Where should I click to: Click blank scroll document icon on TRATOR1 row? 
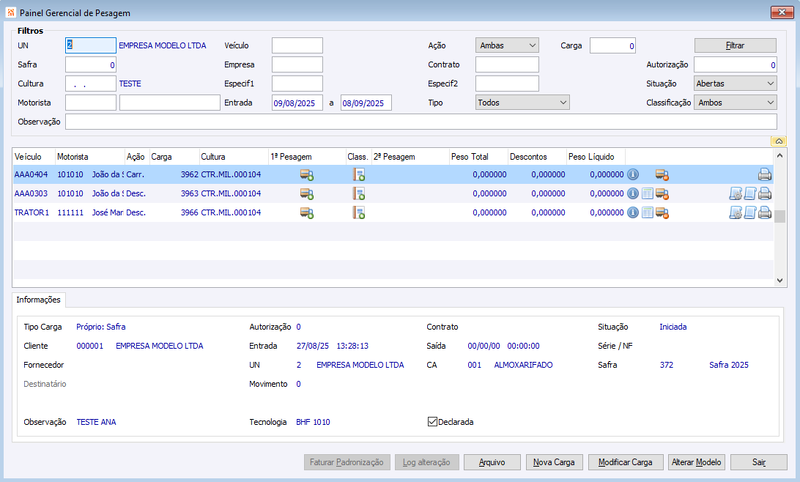(750, 213)
